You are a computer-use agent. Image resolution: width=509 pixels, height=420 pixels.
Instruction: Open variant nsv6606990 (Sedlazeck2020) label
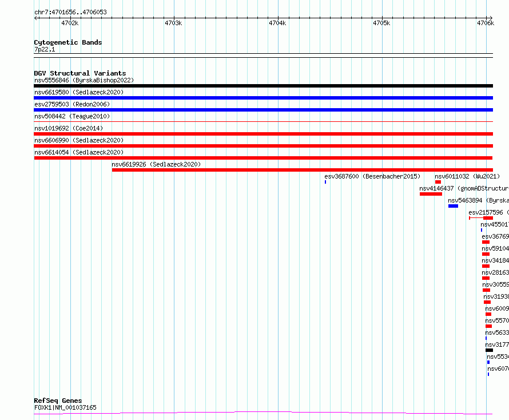[x=79, y=140]
